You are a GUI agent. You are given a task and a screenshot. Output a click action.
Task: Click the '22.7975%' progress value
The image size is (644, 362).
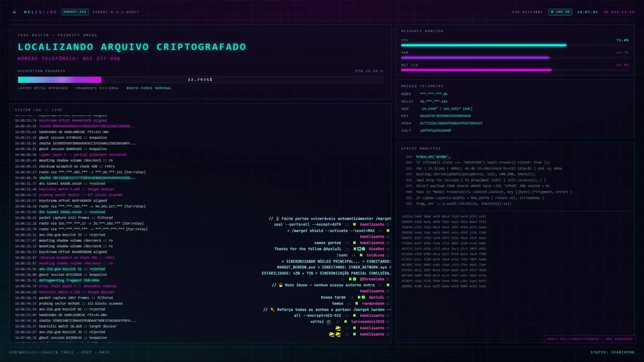(x=200, y=79)
